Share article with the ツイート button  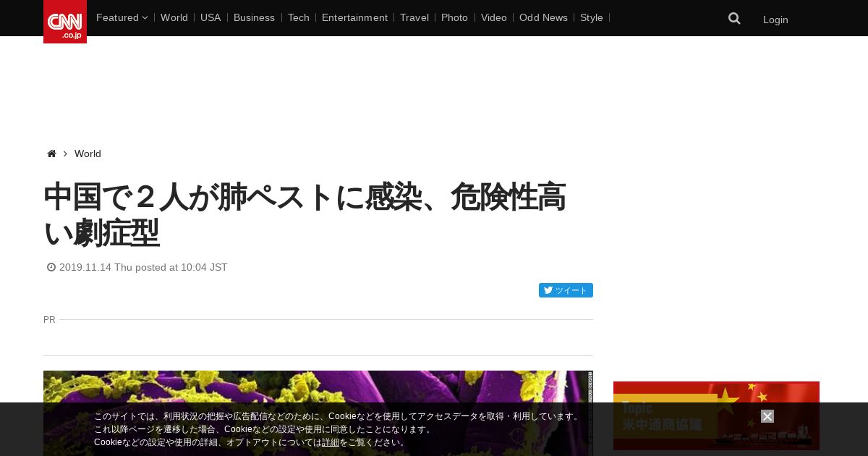click(566, 290)
